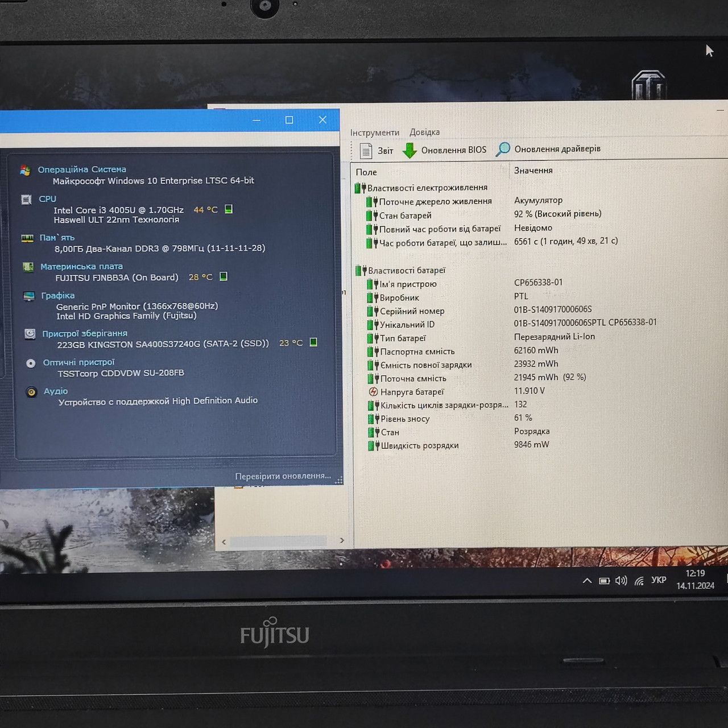Click the Унікальний ID value ending CP656338-01
728x728 pixels.
tap(585, 322)
